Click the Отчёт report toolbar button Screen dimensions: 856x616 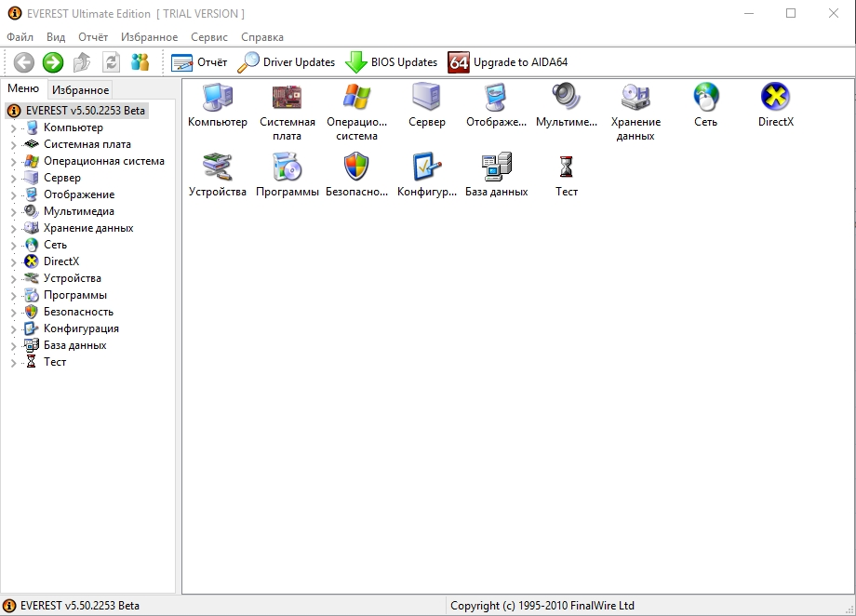click(x=199, y=62)
